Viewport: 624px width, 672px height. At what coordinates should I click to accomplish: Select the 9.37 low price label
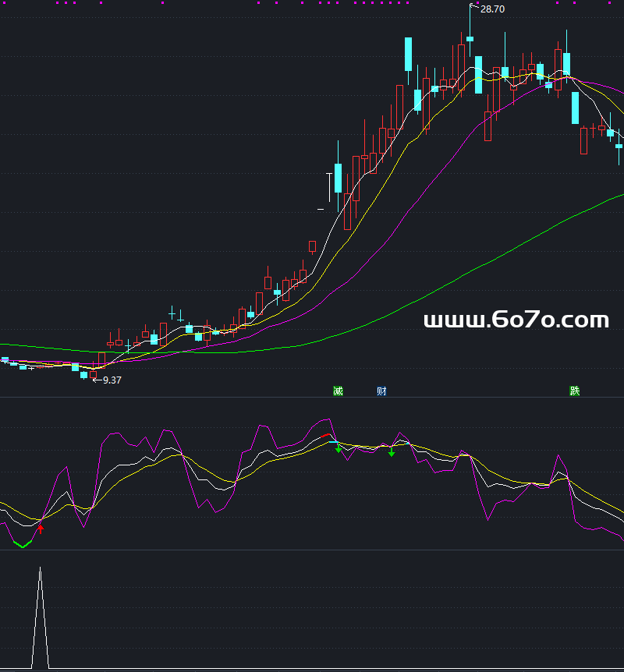(112, 380)
